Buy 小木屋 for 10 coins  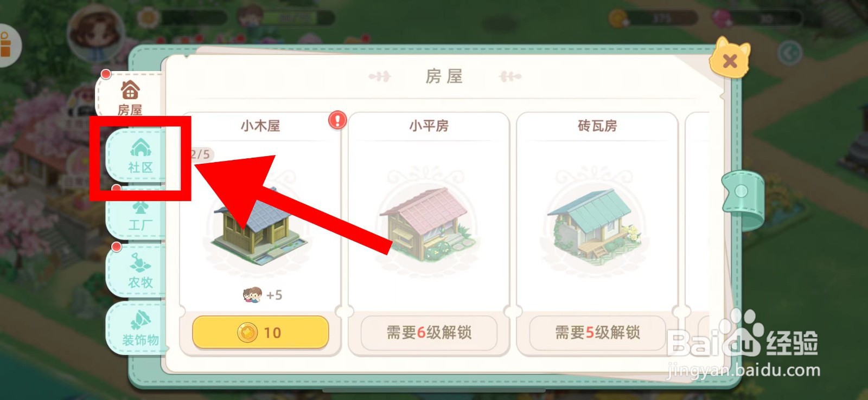click(260, 332)
